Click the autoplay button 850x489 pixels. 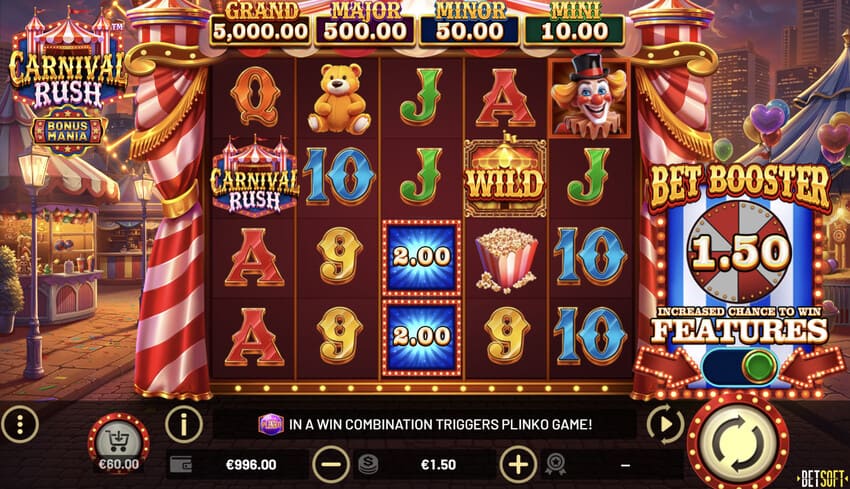[665, 424]
